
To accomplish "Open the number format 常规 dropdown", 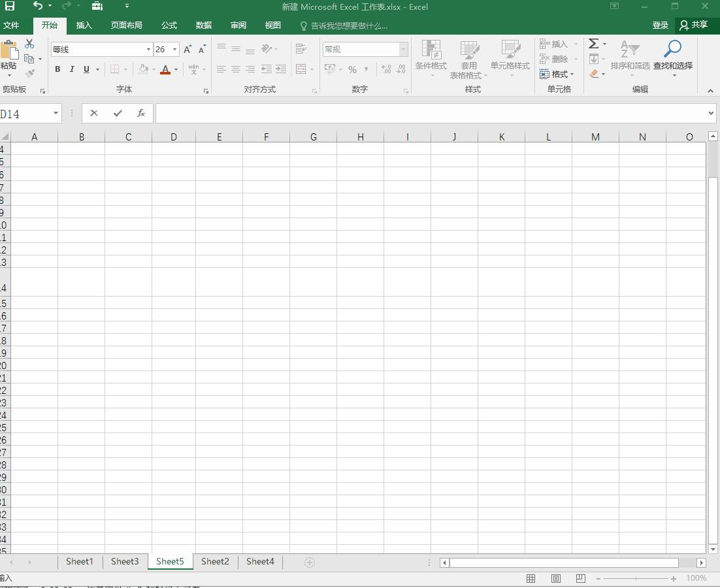I will [403, 49].
